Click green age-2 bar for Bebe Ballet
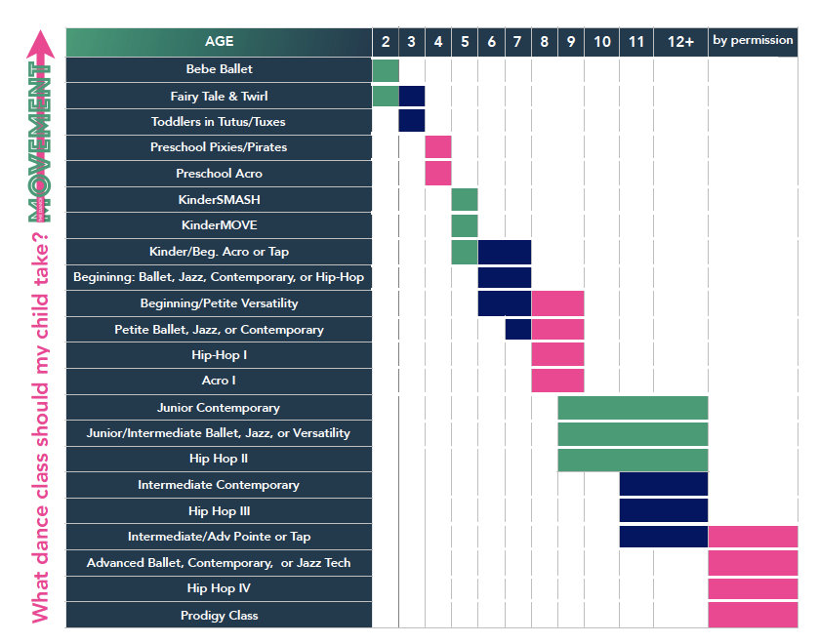This screenshot has height=644, width=819. coord(386,70)
